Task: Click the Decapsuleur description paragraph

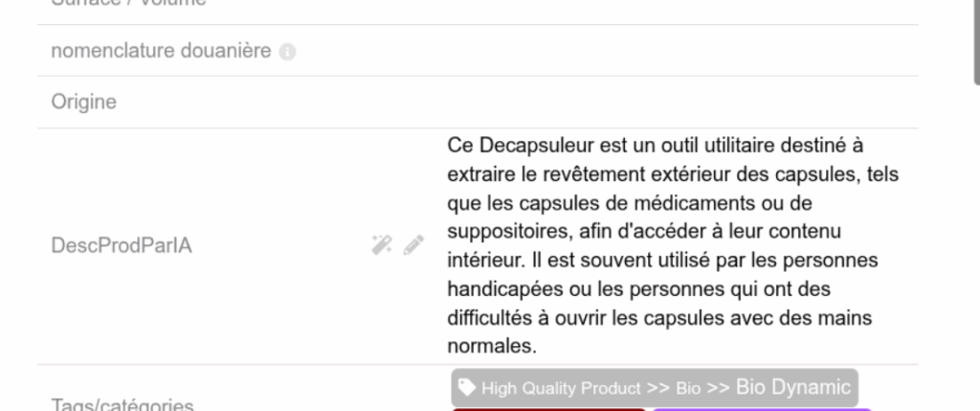Action: tap(673, 246)
